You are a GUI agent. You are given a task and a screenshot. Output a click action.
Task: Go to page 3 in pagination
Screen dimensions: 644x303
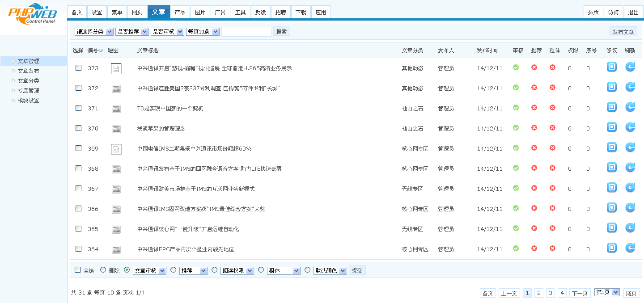point(551,293)
